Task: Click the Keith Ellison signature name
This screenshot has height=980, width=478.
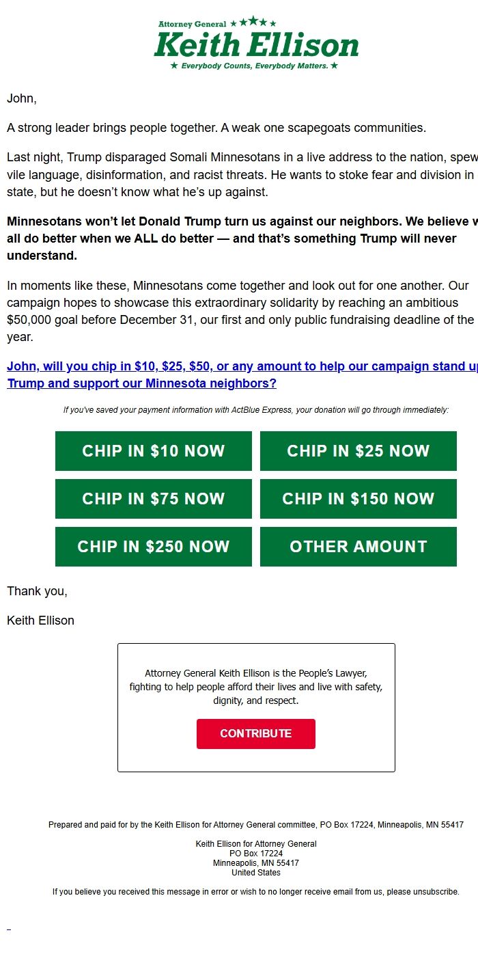Action: click(40, 620)
